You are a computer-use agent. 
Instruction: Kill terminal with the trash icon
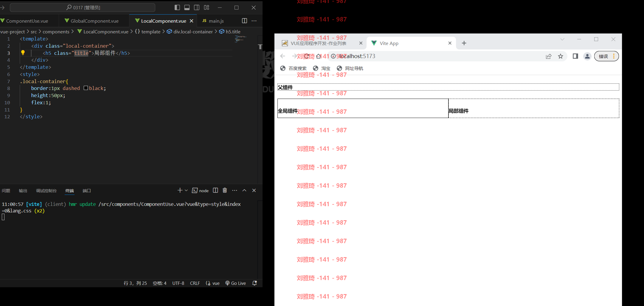click(x=225, y=190)
